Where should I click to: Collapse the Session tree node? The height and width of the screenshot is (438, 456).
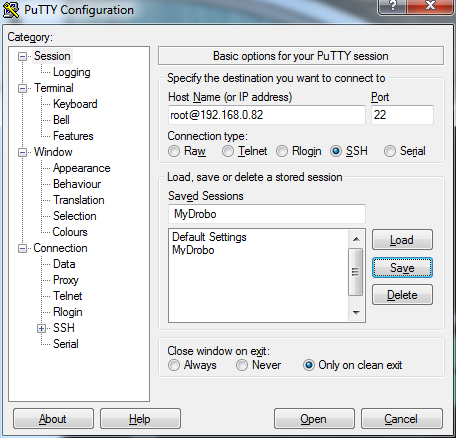[x=22, y=56]
